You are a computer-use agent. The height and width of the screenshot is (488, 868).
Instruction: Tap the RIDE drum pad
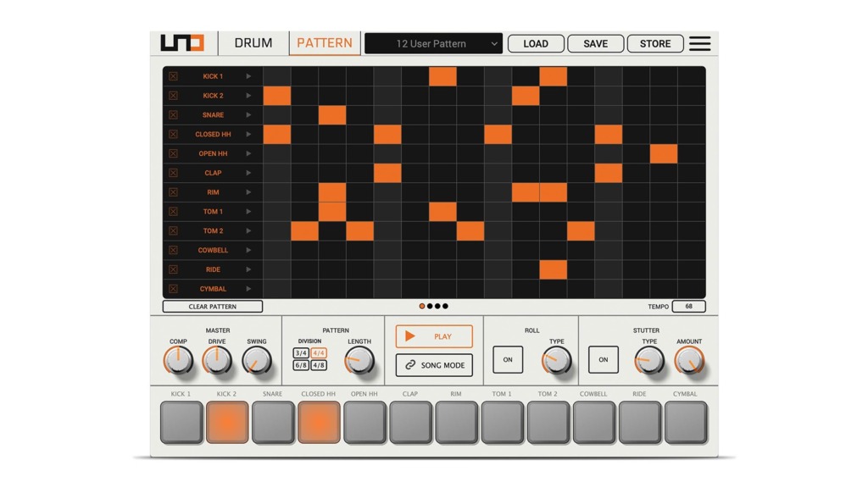(x=640, y=423)
